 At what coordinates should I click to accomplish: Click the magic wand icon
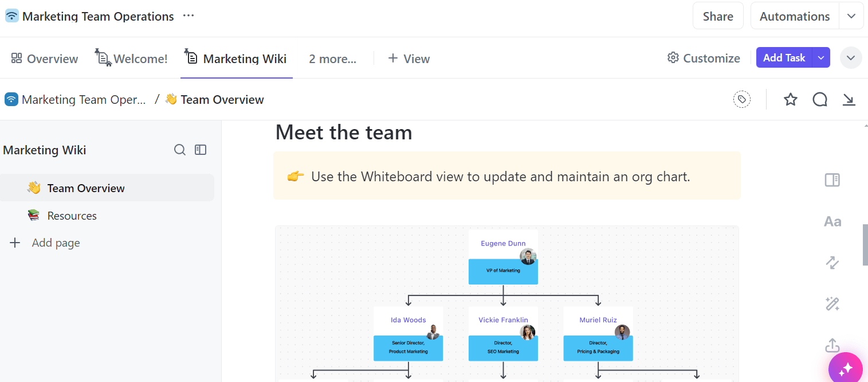click(x=832, y=304)
